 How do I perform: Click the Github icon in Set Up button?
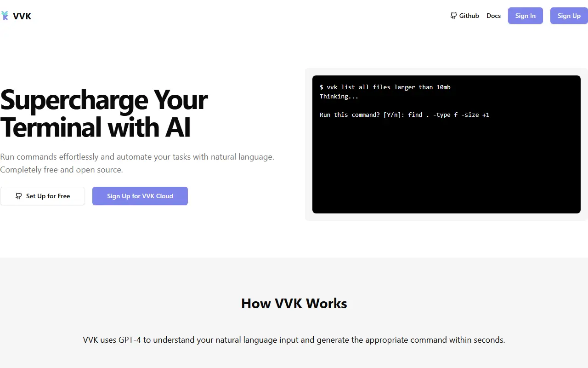click(18, 196)
